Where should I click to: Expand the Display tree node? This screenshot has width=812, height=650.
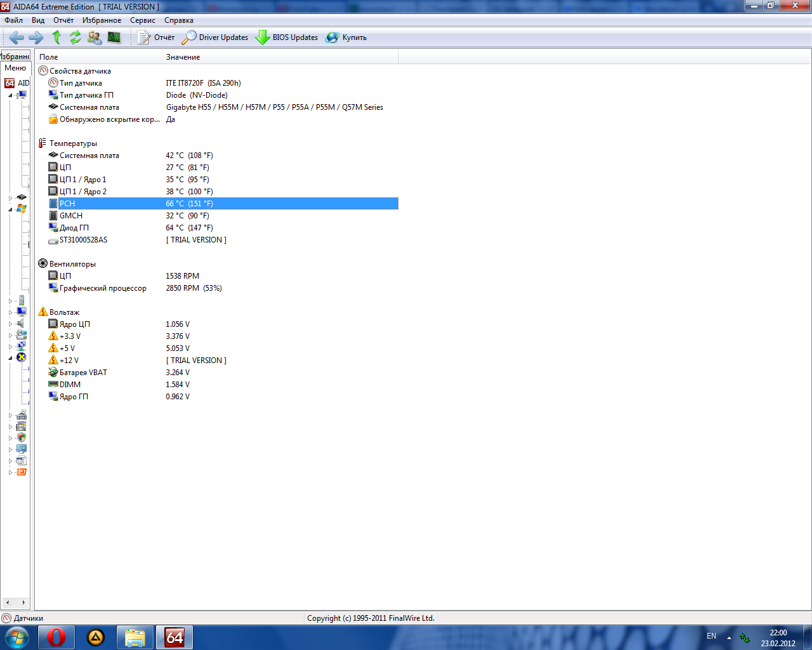pos(10,312)
